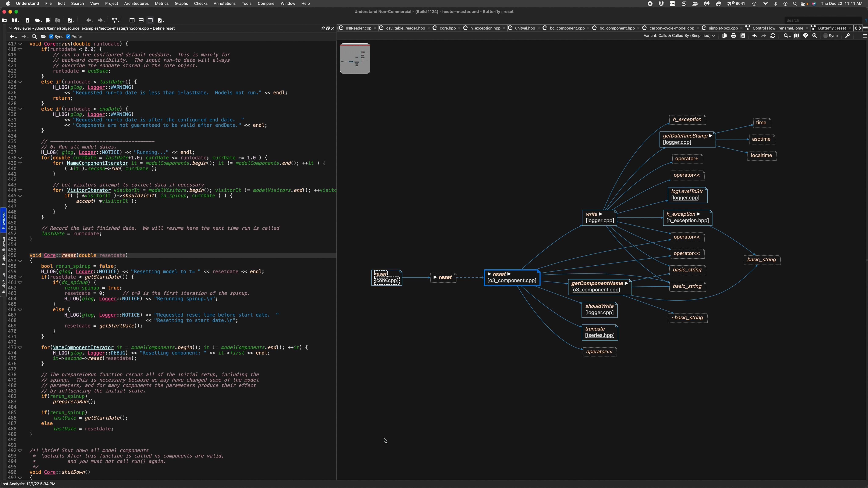Open file in editor from Previewer folder icon
Viewport: 868px width, 488px height.
(x=43, y=36)
